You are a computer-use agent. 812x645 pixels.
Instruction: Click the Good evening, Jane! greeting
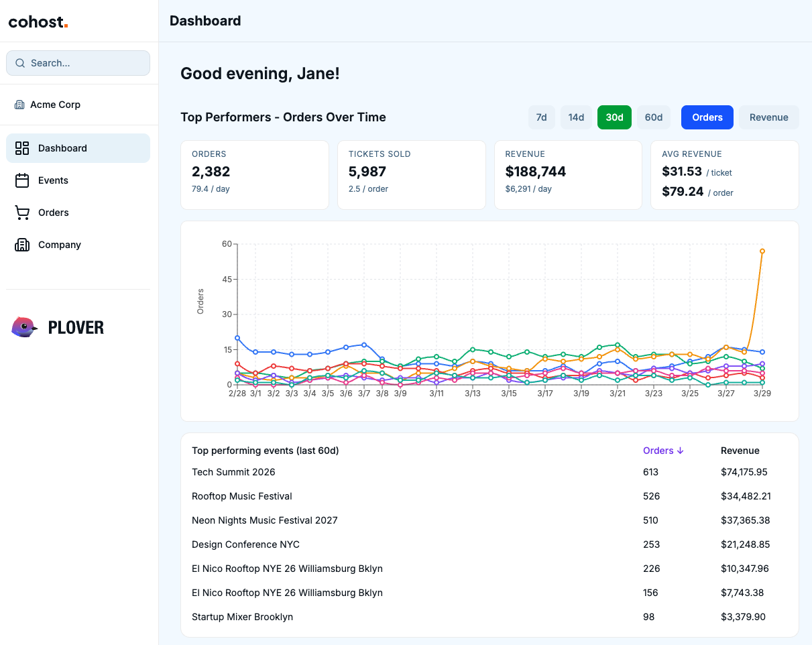point(260,74)
